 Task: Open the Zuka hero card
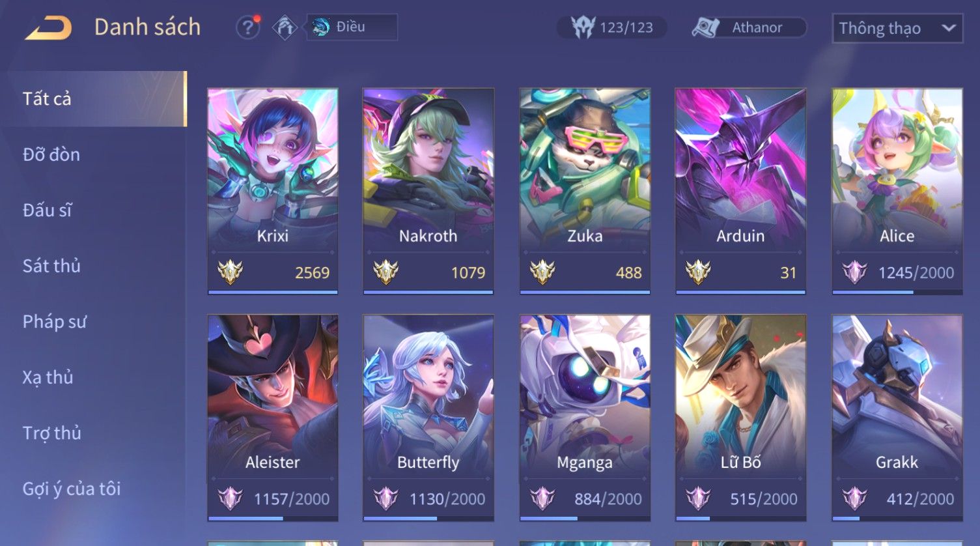coord(585,191)
